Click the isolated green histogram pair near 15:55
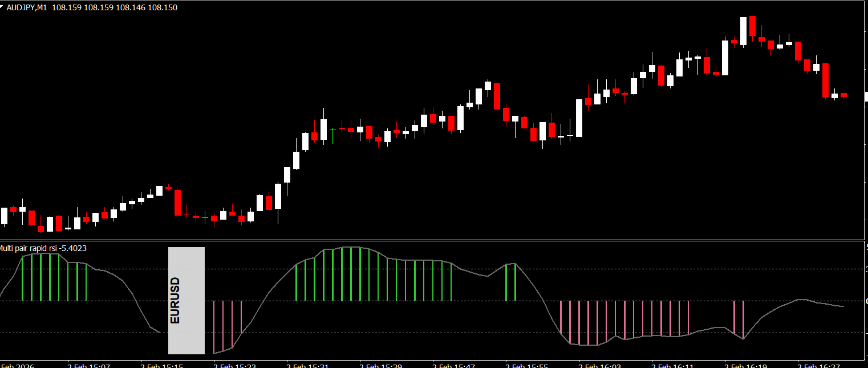 click(510, 282)
